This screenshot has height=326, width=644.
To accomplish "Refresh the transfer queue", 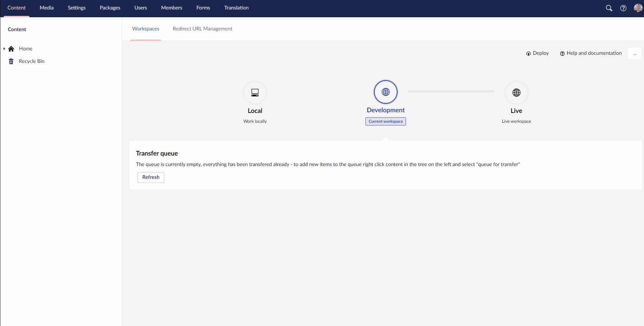I will click(150, 177).
